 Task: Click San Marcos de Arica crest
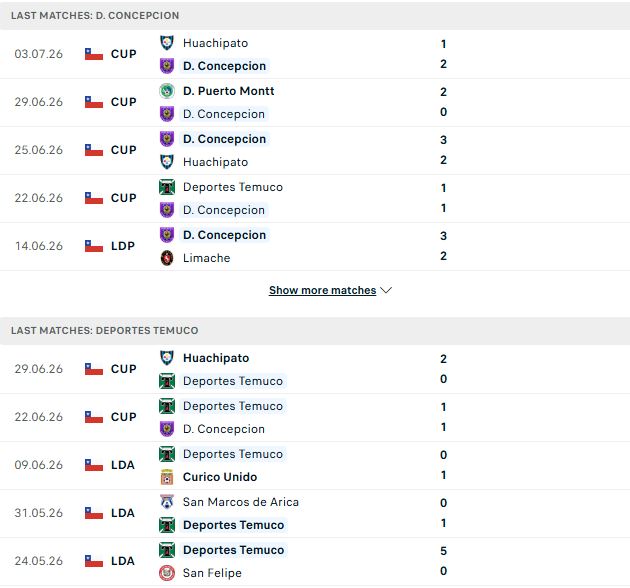click(167, 502)
